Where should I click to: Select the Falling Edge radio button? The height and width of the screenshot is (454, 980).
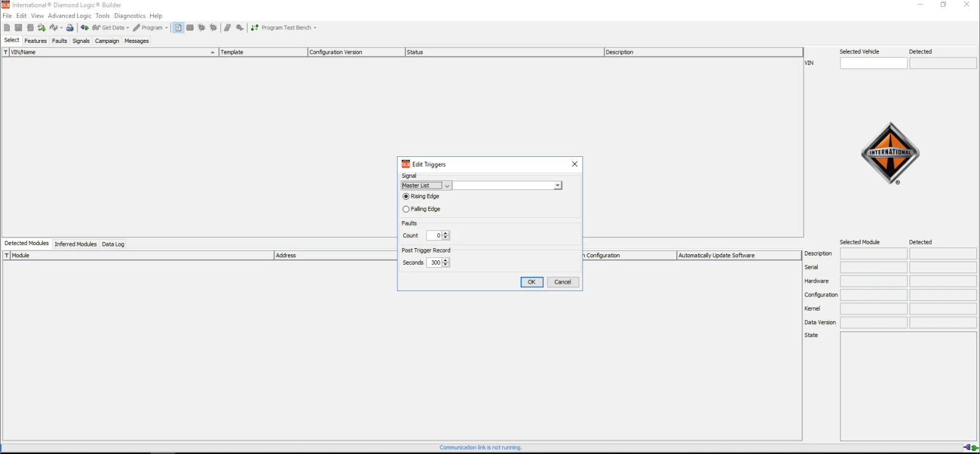[406, 210]
